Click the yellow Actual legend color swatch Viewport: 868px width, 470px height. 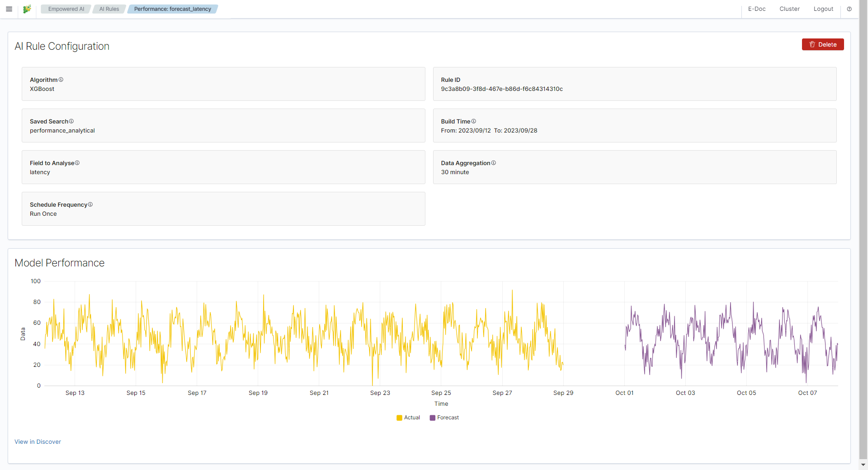click(399, 418)
